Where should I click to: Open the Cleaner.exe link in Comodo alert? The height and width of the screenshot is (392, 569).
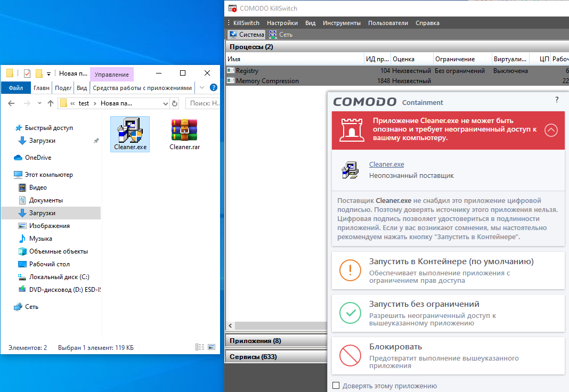tap(386, 164)
